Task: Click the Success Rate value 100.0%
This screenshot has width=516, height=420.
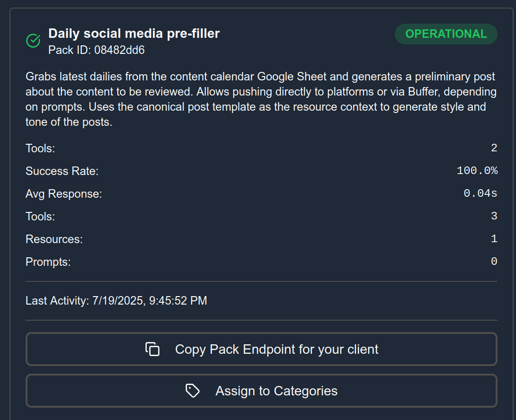Action: 477,171
